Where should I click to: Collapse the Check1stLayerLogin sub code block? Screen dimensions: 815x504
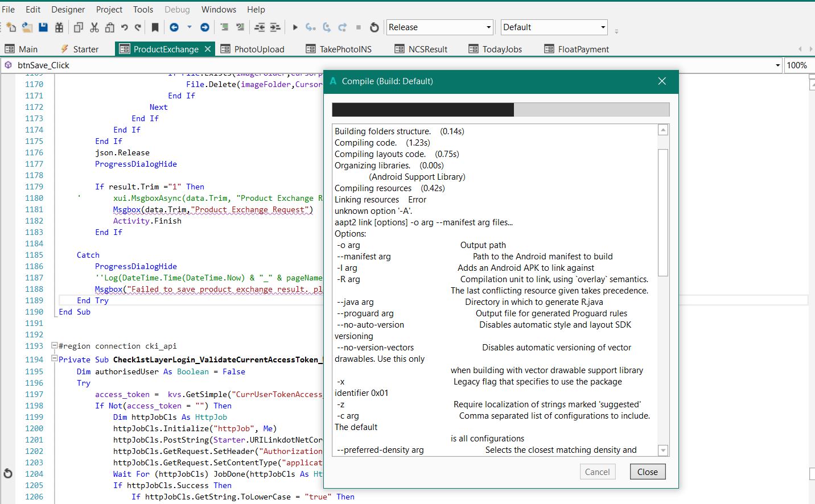click(55, 359)
